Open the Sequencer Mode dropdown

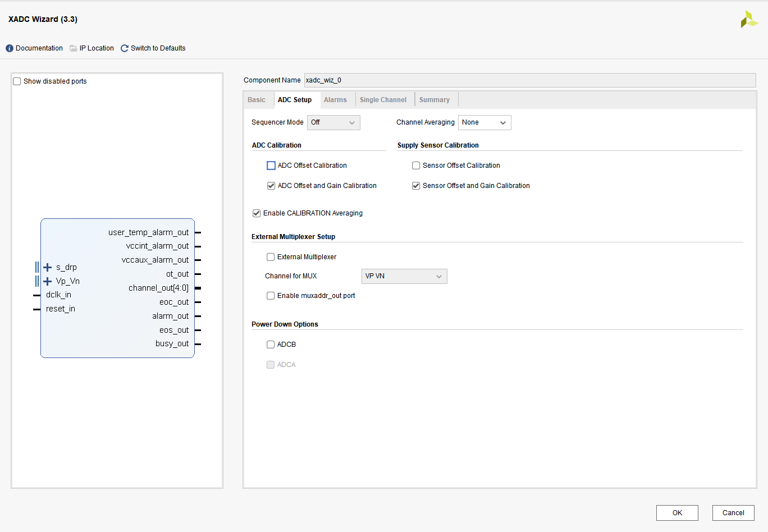coord(333,122)
